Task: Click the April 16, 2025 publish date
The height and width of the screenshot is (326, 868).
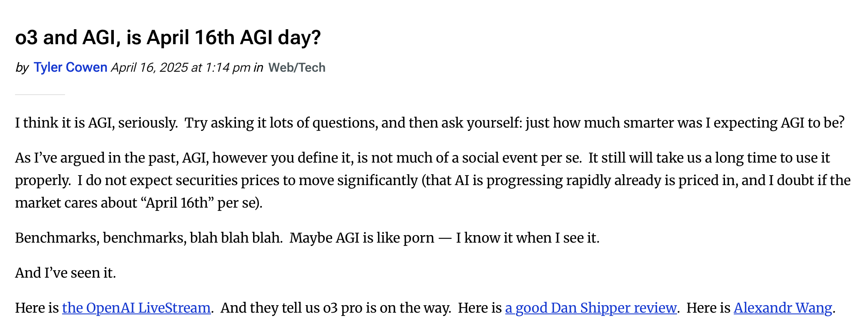Action: 180,68
